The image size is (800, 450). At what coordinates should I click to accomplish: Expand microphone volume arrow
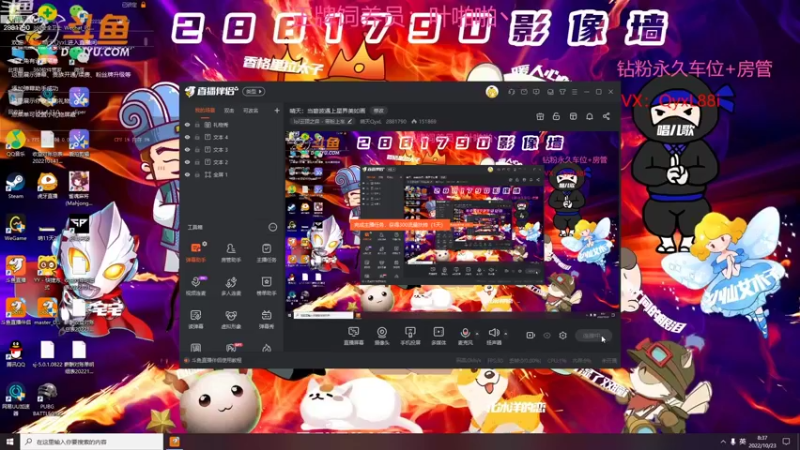(477, 334)
